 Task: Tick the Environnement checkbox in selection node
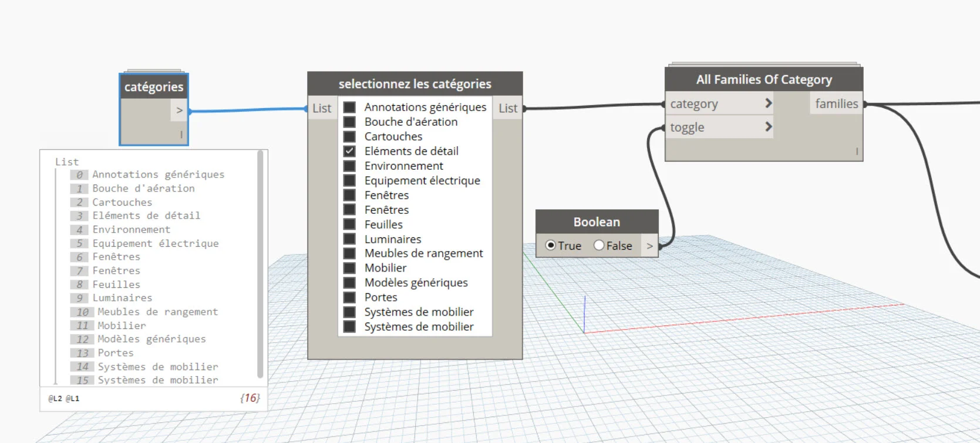(x=349, y=166)
